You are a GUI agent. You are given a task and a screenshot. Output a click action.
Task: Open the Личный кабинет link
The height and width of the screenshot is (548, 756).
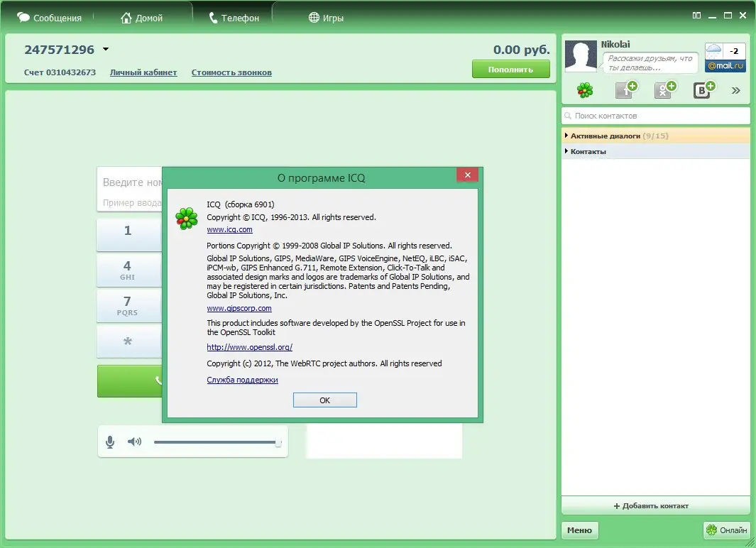(x=143, y=72)
